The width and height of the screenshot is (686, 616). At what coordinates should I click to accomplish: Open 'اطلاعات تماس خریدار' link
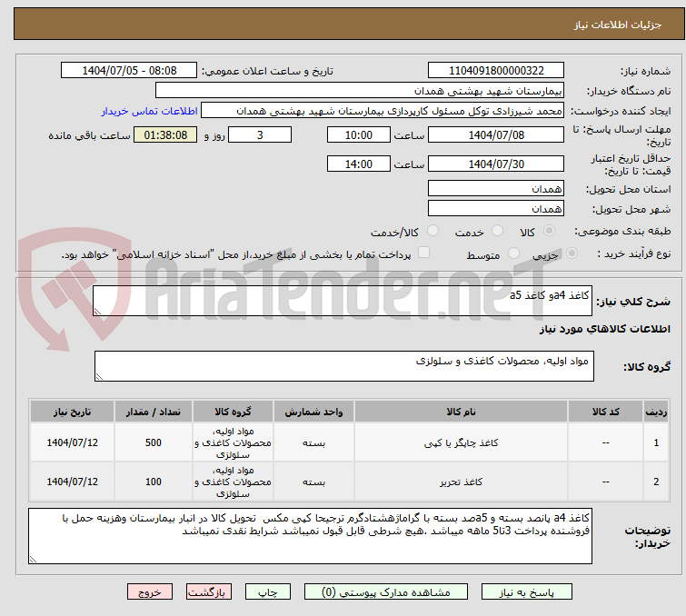(150, 111)
